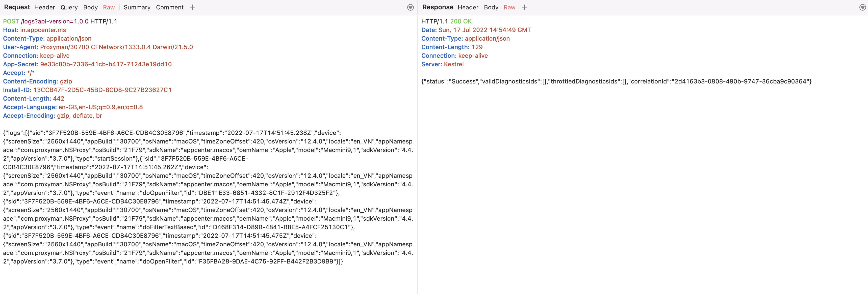
Task: Open the far-right Response options menu icon
Action: point(863,7)
